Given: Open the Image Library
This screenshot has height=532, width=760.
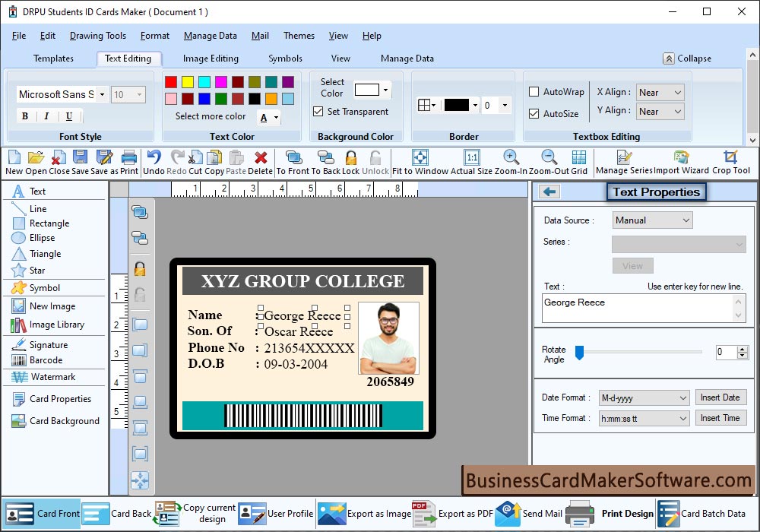Looking at the screenshot, I should (47, 325).
